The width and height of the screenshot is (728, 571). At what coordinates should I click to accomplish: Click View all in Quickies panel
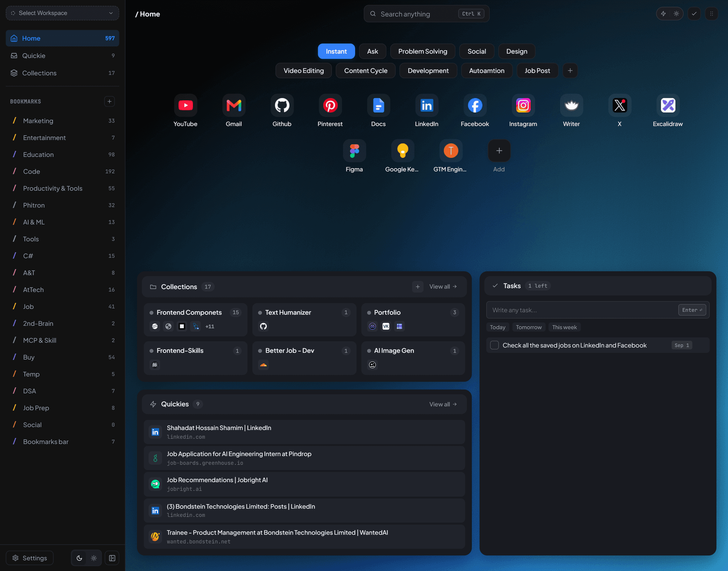[443, 404]
